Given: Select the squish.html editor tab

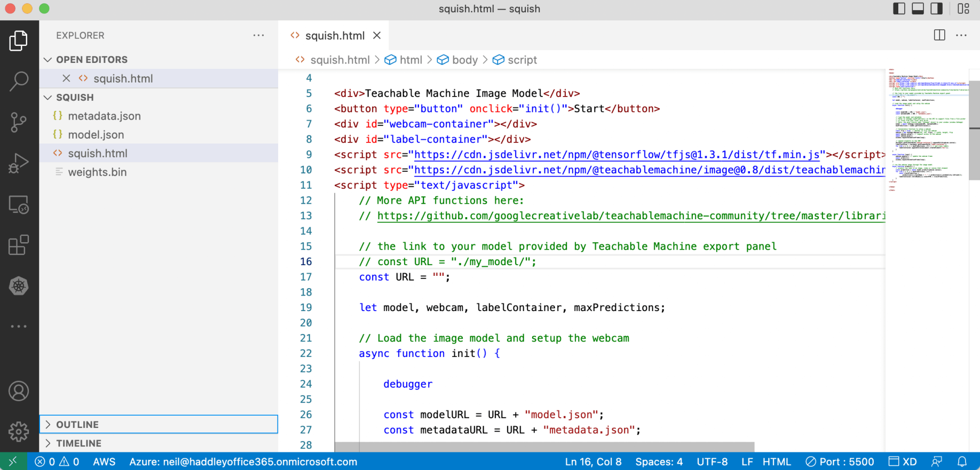Looking at the screenshot, I should tap(334, 36).
